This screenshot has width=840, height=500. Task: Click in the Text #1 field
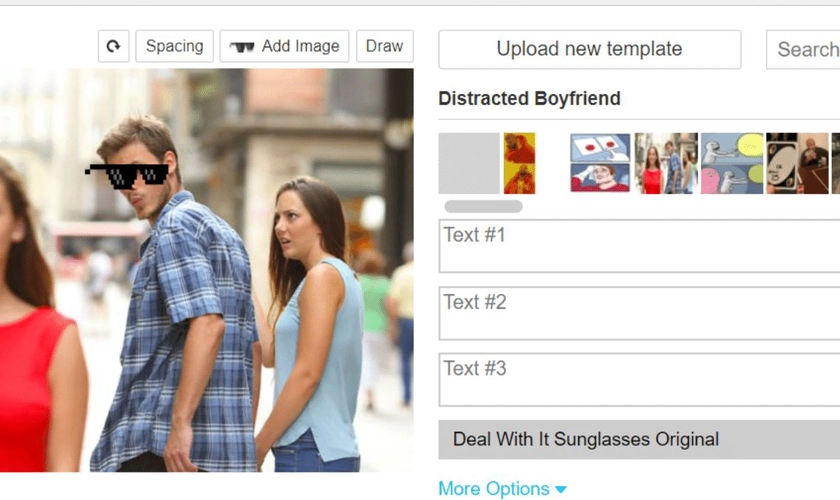(x=639, y=246)
